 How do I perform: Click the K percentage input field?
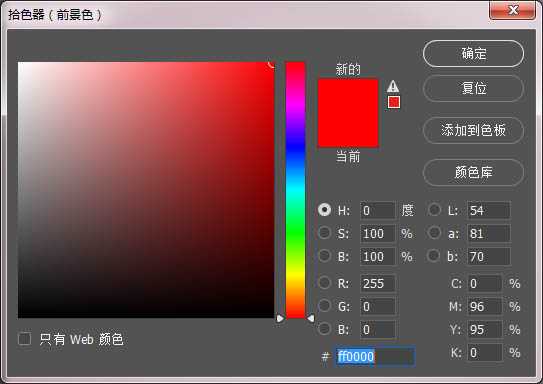pos(484,352)
